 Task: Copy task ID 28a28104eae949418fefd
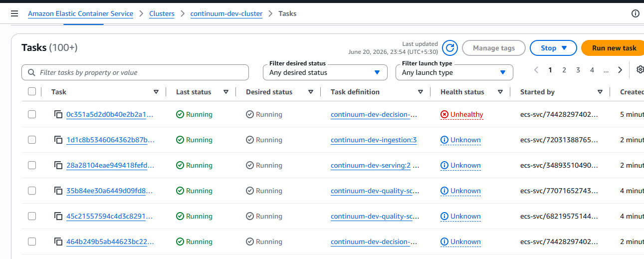(58, 166)
